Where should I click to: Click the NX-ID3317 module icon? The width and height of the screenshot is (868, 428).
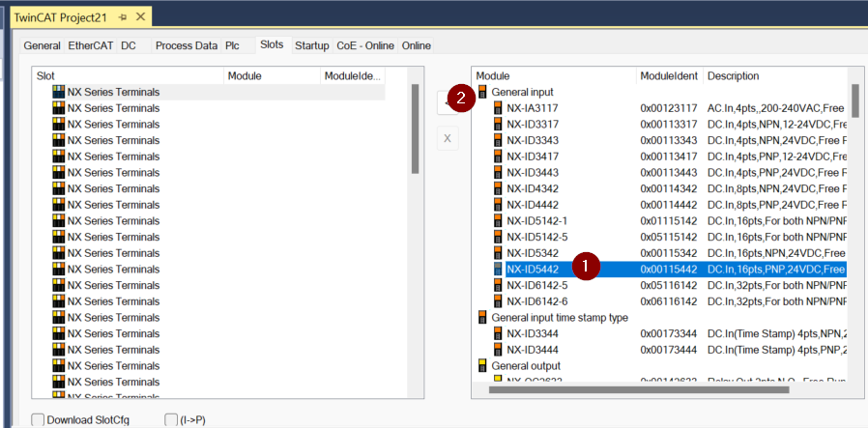click(498, 124)
